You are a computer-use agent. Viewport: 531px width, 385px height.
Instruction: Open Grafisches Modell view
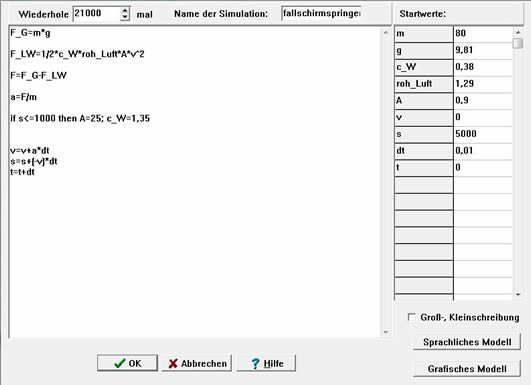coord(467,368)
